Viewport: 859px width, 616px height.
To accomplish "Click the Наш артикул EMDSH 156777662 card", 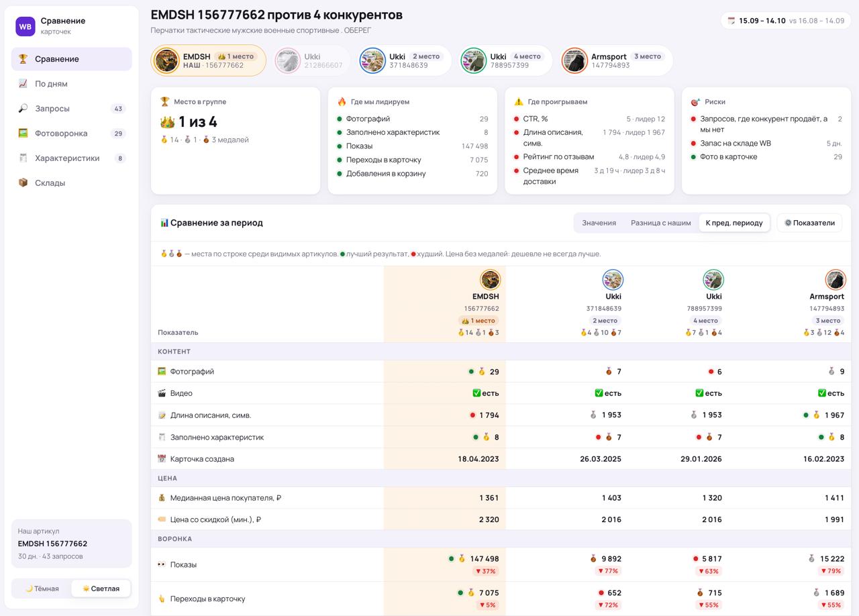I will [72, 544].
